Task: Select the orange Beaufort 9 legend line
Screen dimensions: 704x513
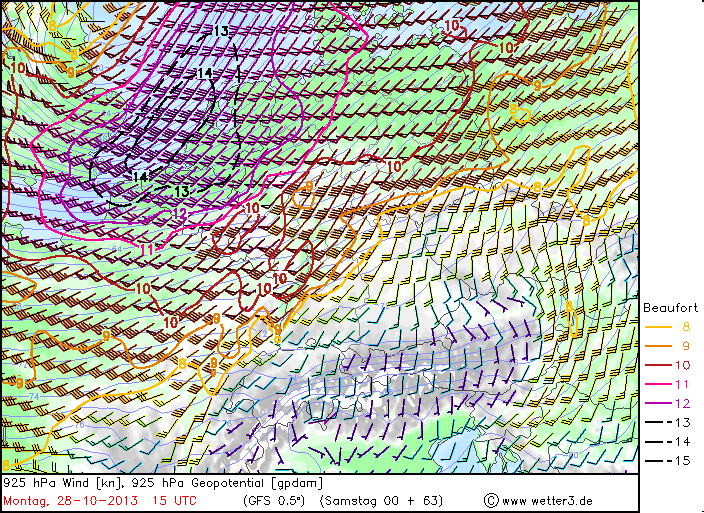Action: tap(658, 346)
